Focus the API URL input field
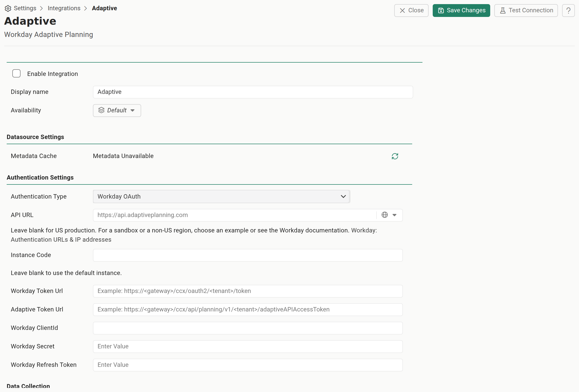 click(234, 215)
